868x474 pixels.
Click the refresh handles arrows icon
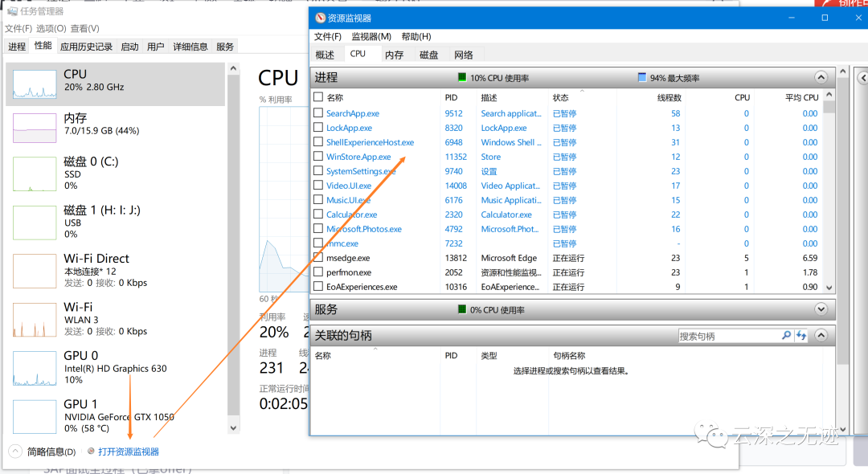[801, 335]
